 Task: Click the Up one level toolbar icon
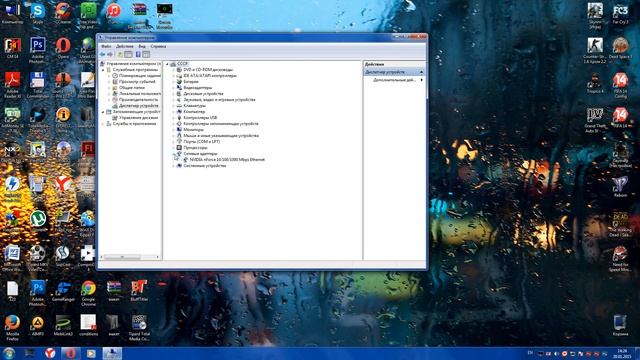pos(120,54)
